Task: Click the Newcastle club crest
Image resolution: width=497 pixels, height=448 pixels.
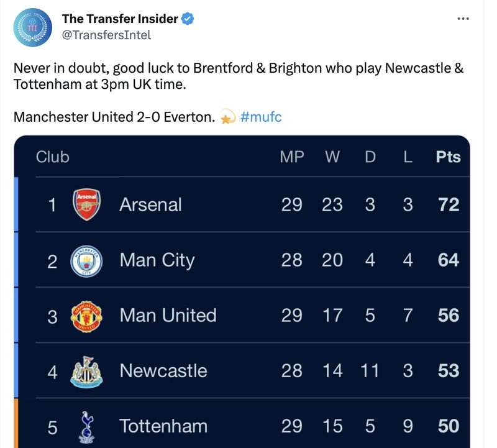Action: click(86, 372)
